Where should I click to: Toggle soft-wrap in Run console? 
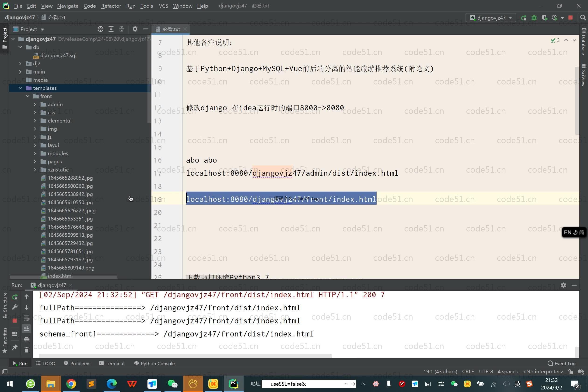pyautogui.click(x=27, y=318)
